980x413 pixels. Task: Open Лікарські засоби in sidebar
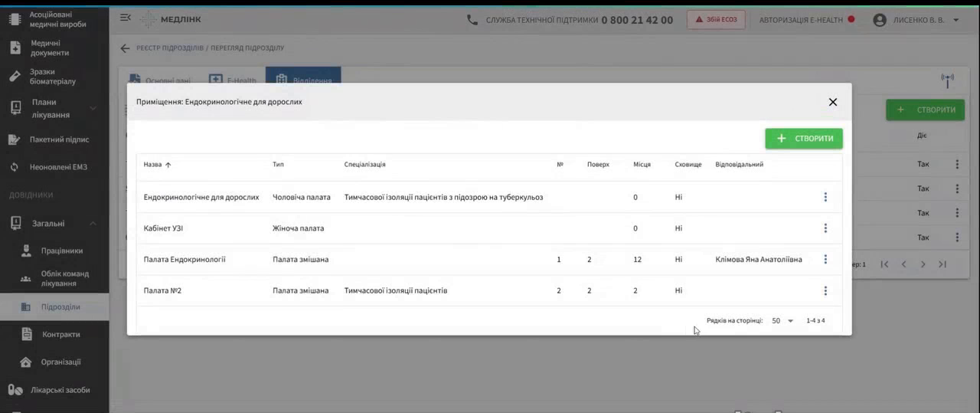tap(54, 390)
